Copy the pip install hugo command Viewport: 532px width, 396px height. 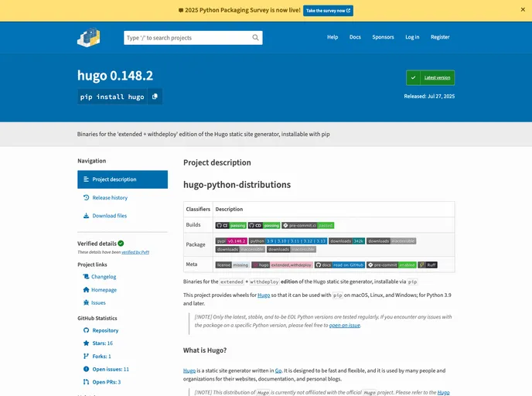pos(155,97)
